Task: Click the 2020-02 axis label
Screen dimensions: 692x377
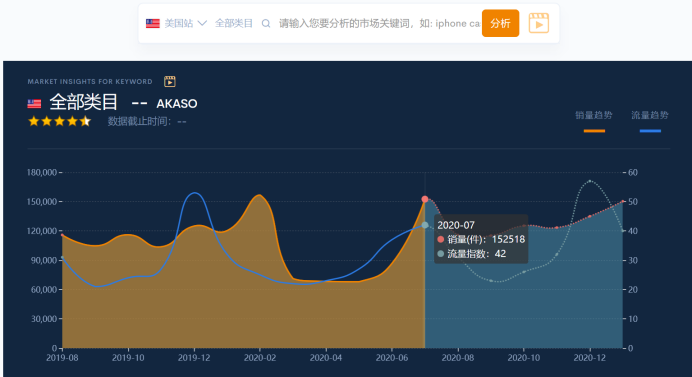Action: (x=260, y=358)
